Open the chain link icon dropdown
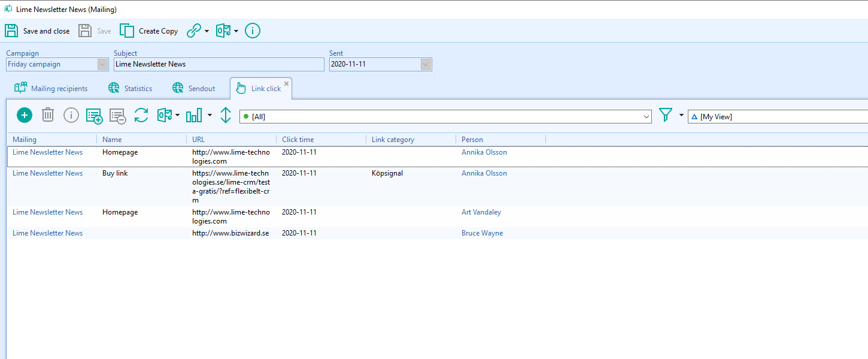The width and height of the screenshot is (868, 359). click(207, 31)
